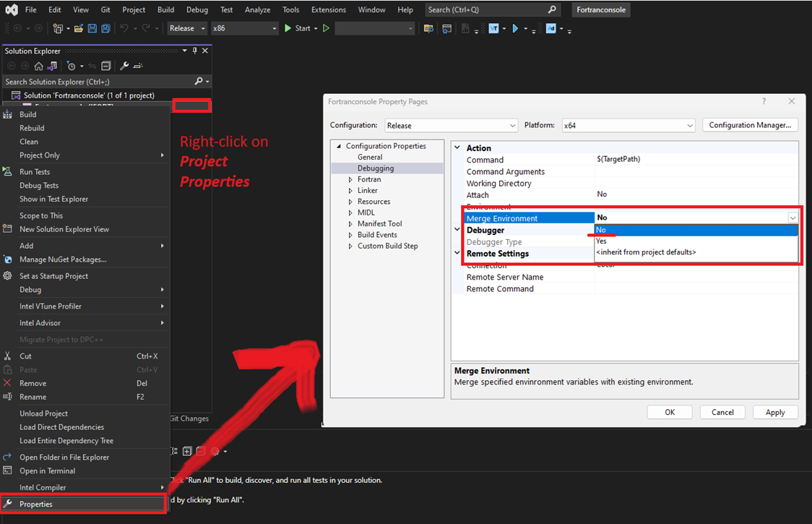
Task: Click the Visual Studio logo icon
Action: pyautogui.click(x=10, y=10)
